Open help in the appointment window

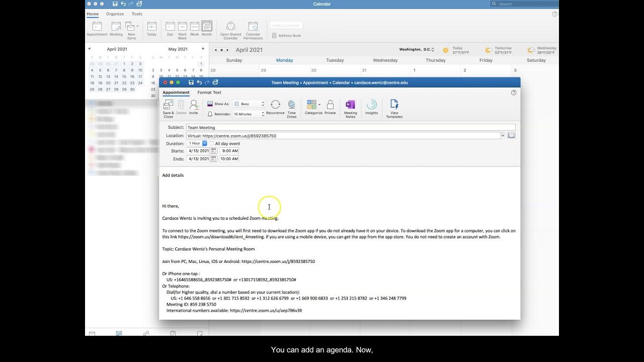(514, 93)
